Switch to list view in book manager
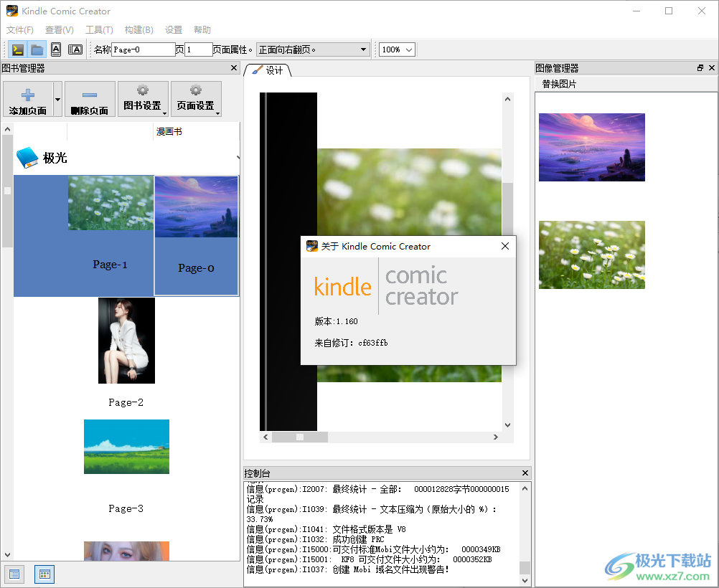 point(14,574)
